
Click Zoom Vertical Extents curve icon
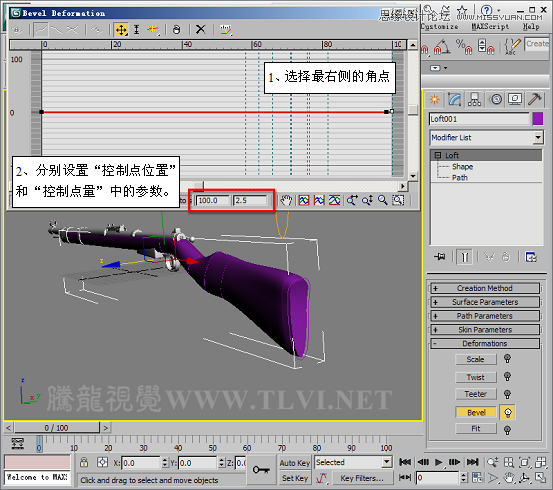pyautogui.click(x=334, y=200)
